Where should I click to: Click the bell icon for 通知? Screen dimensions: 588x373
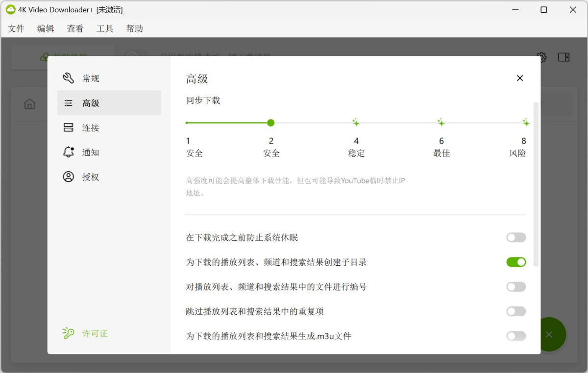pyautogui.click(x=69, y=152)
